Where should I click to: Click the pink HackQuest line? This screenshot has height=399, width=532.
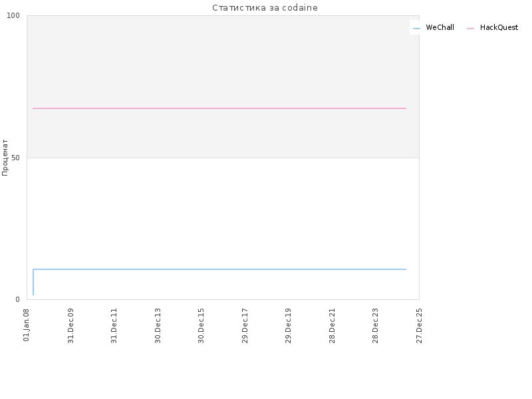219,108
